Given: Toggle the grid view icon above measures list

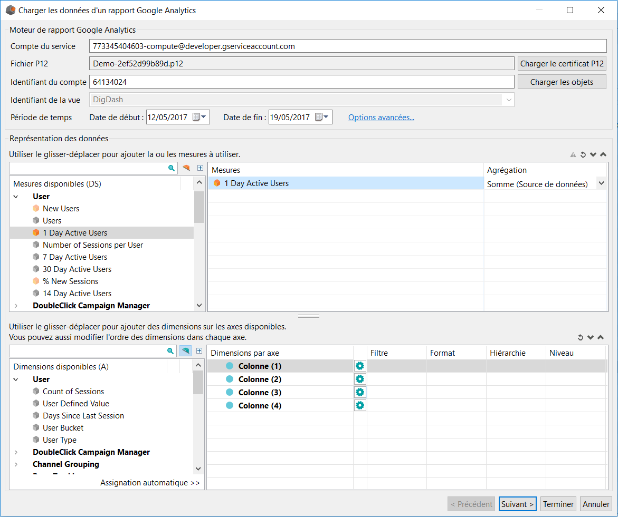Looking at the screenshot, I should click(x=199, y=169).
